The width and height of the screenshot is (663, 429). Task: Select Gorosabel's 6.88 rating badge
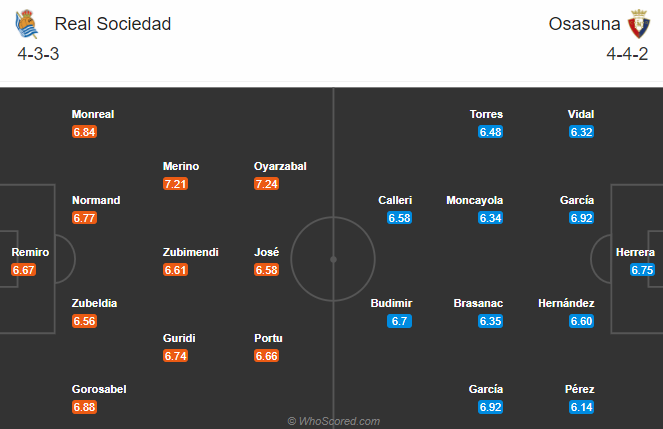pos(84,407)
